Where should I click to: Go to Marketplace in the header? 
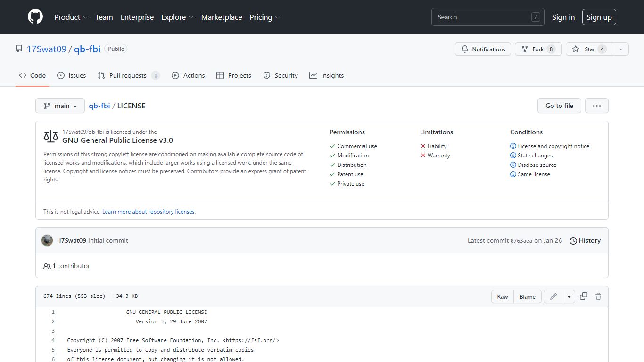[222, 17]
